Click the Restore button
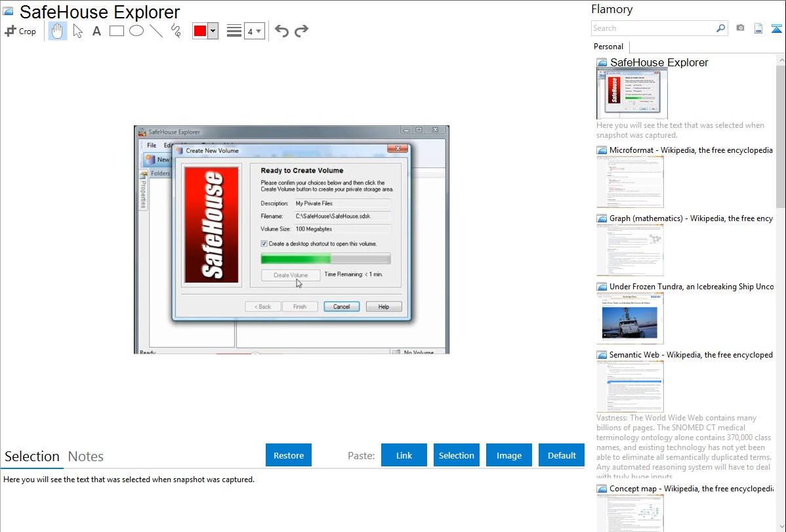 [289, 455]
